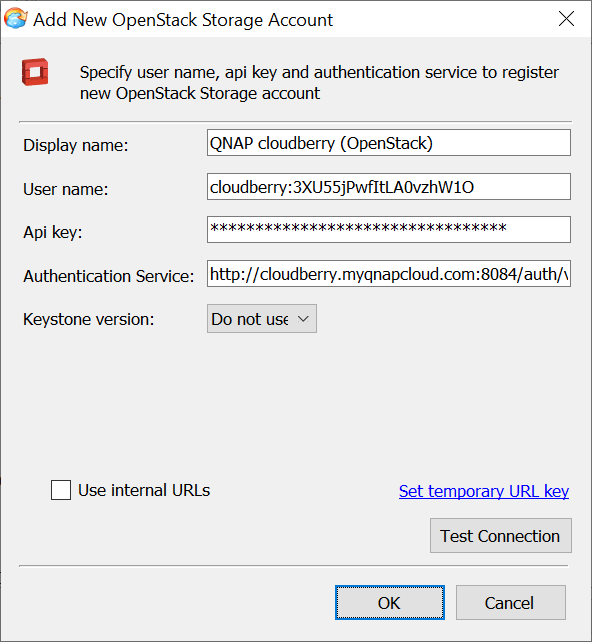Click the CloudBerry app icon in title bar
This screenshot has height=642, width=592.
pyautogui.click(x=16, y=19)
